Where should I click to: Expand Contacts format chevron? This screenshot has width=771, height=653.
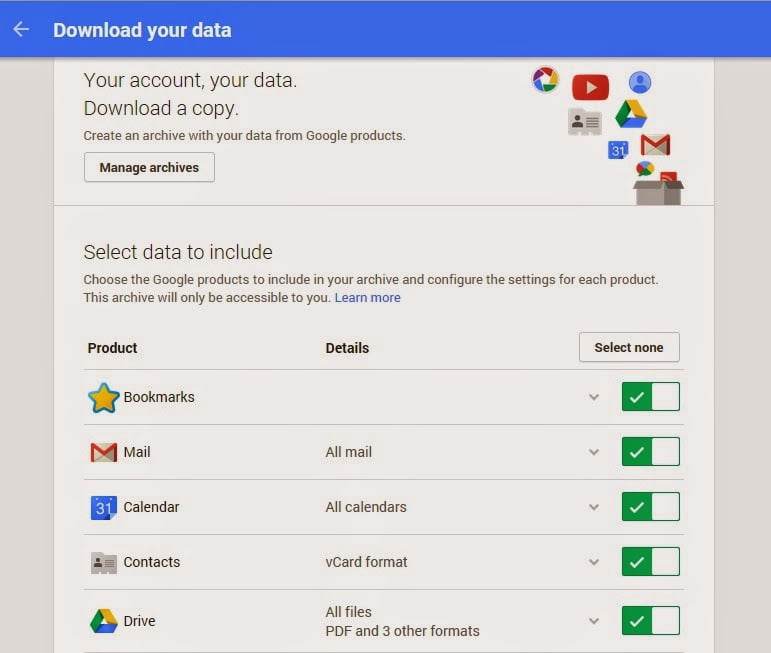[x=594, y=562]
